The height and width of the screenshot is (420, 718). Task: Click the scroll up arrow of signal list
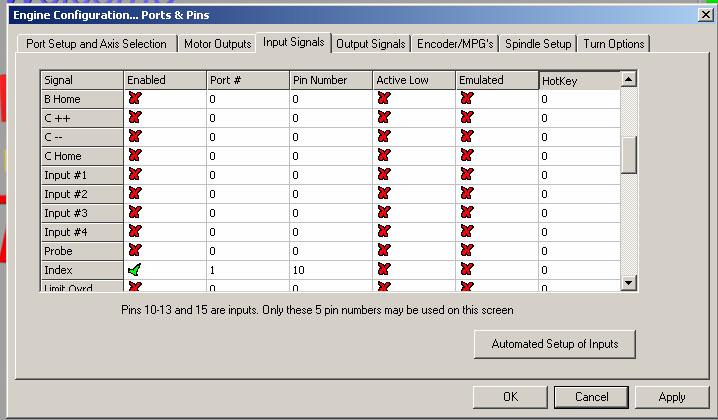[x=629, y=79]
